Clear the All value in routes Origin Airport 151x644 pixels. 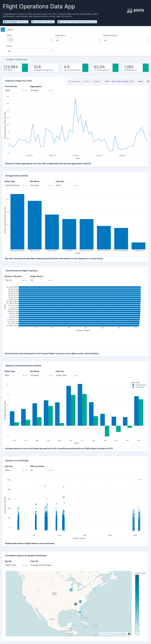[x=49, y=281]
